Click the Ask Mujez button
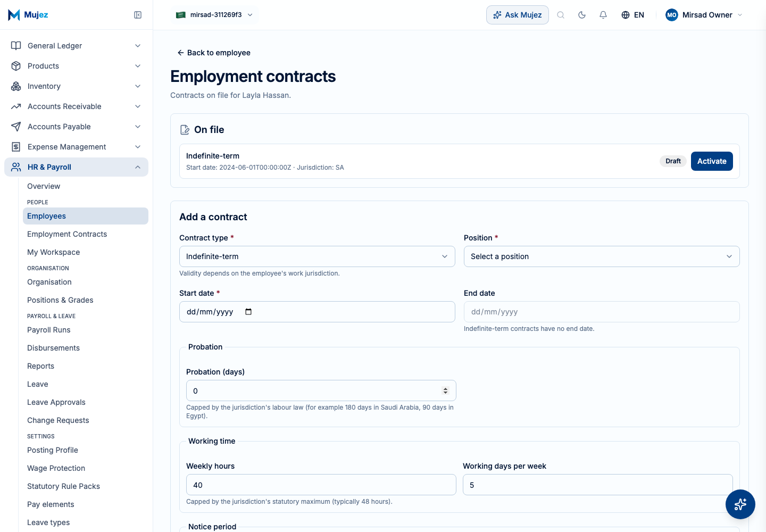766x532 pixels. tap(518, 15)
